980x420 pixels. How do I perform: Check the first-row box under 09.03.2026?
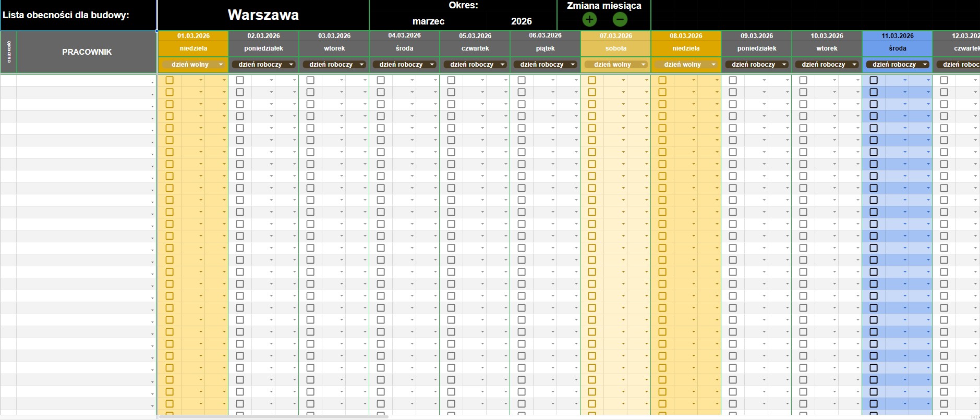tap(733, 80)
